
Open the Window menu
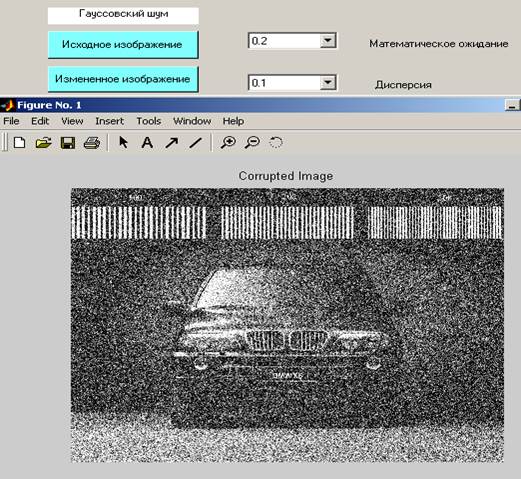point(192,121)
